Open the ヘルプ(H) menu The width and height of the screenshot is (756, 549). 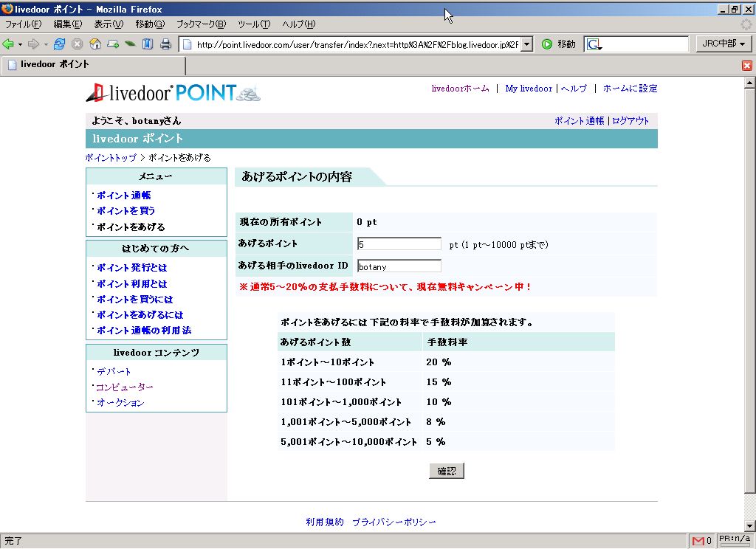click(x=298, y=24)
